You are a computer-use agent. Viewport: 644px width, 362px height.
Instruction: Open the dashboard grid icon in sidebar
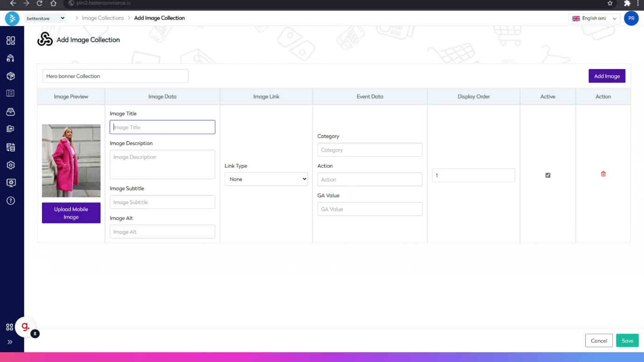pos(11,41)
